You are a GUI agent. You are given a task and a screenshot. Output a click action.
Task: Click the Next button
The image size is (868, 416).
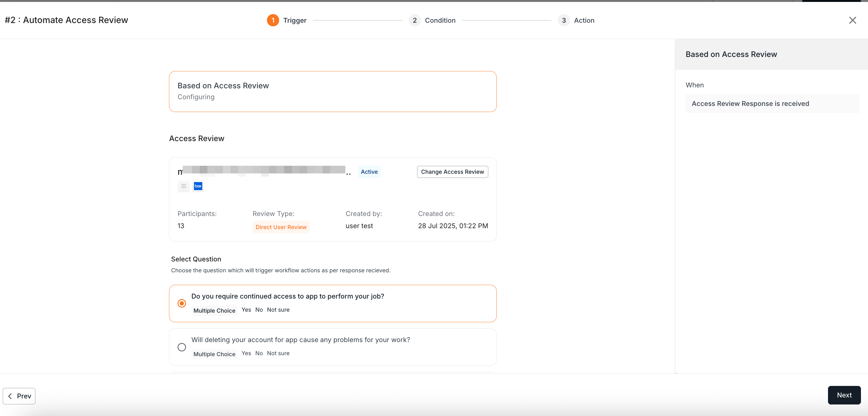pyautogui.click(x=844, y=395)
